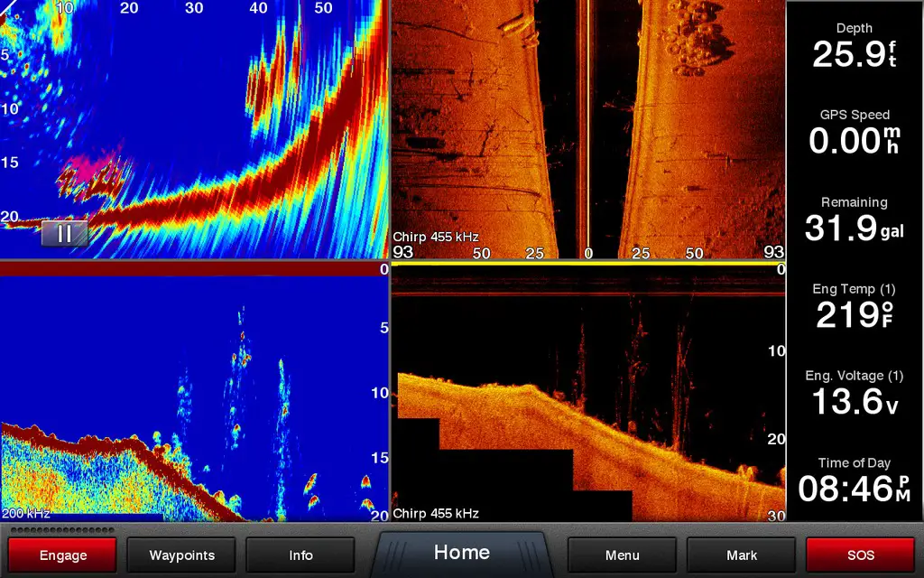The width and height of the screenshot is (924, 578).
Task: Select the Depth data field
Action: point(854,47)
